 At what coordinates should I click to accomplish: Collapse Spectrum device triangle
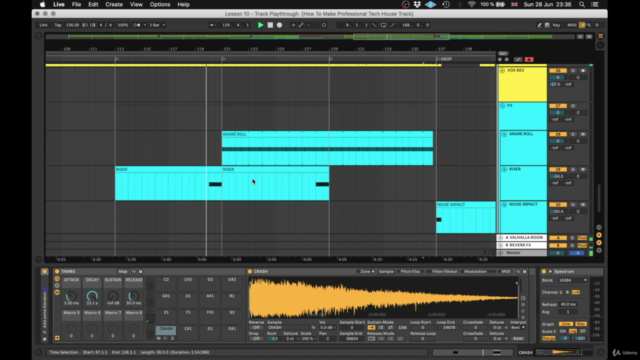tap(550, 271)
